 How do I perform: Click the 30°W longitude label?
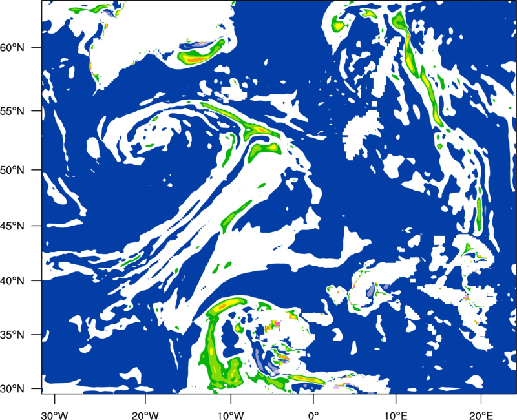(x=54, y=415)
